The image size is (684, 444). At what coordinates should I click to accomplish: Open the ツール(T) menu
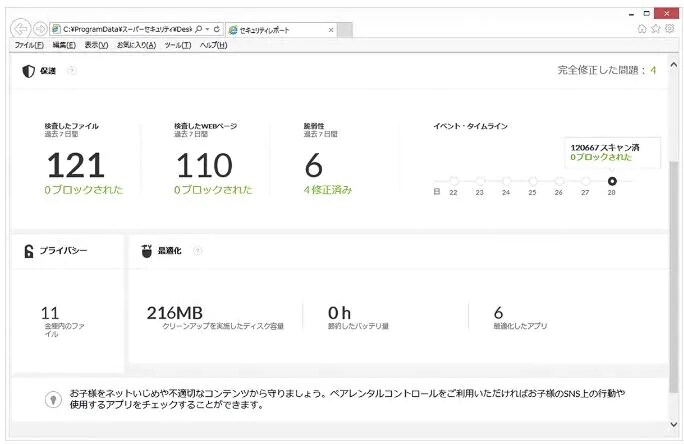[x=178, y=45]
